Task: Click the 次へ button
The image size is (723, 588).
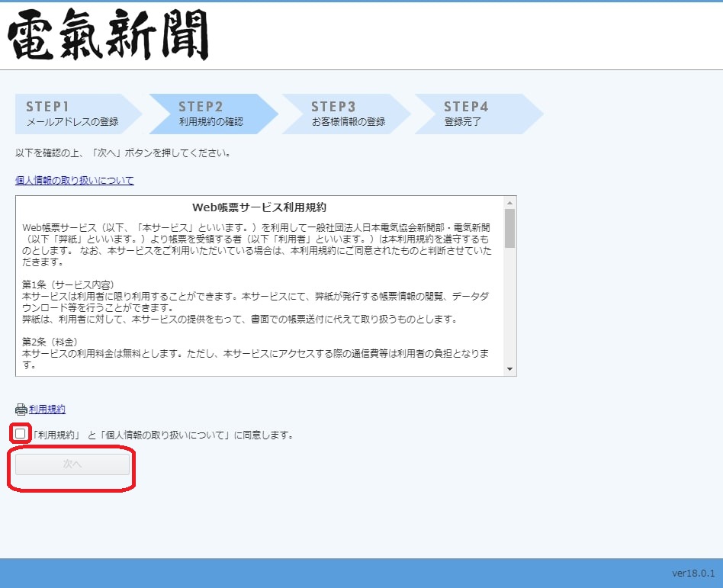Action: (72, 464)
